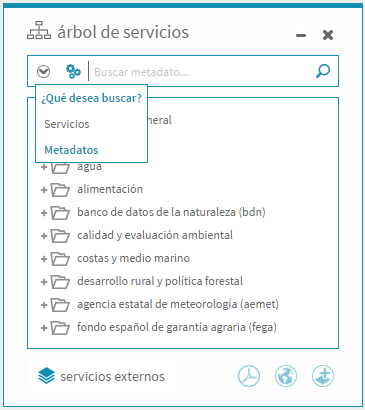Screen dimensions: 365x410
Task: Select Metadatos in the search menu
Action: (x=71, y=150)
